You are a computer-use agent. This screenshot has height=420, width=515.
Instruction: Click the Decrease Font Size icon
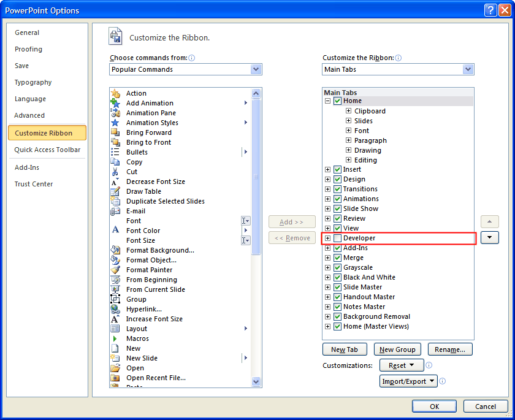click(x=115, y=181)
